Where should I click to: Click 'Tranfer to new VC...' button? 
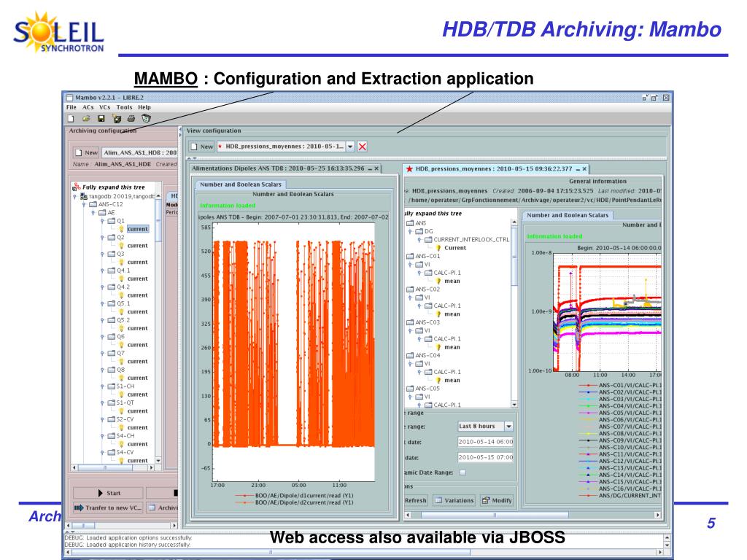coord(108,507)
